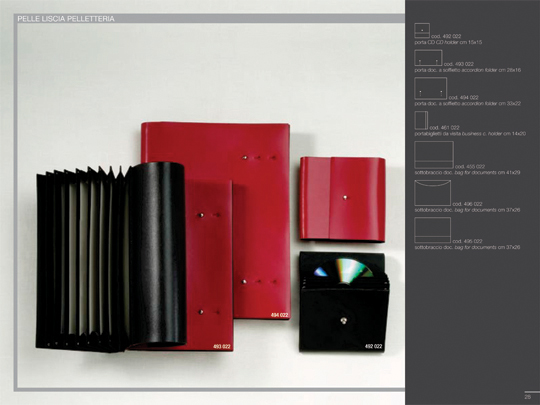Click the silver snap on black CD holder
Viewport: 540px width, 405px height.
click(x=343, y=321)
